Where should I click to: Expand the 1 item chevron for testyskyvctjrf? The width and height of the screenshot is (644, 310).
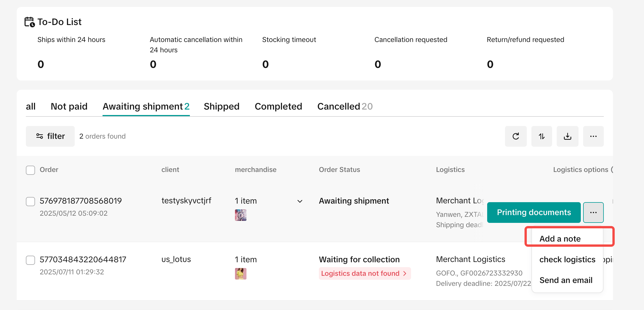click(300, 201)
